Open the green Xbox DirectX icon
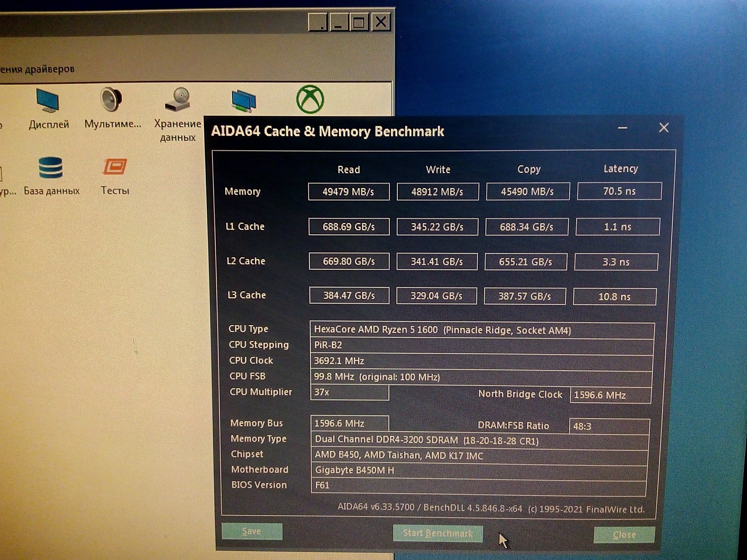Image resolution: width=747 pixels, height=560 pixels. 310,99
